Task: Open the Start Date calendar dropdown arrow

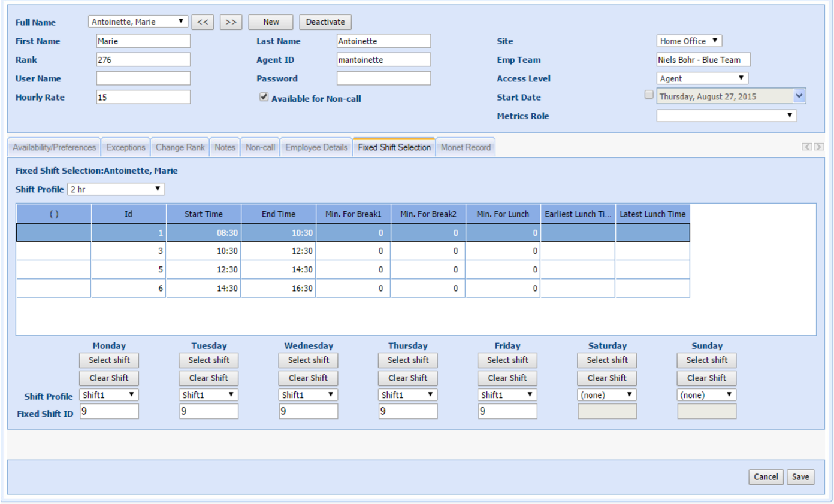Action: pos(799,96)
